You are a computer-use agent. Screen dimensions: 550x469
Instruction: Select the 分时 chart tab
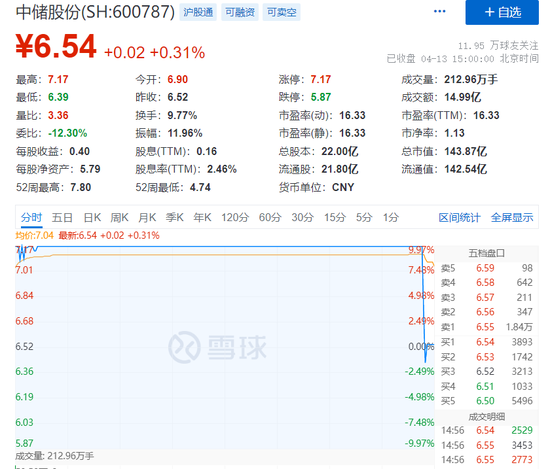click(x=31, y=217)
